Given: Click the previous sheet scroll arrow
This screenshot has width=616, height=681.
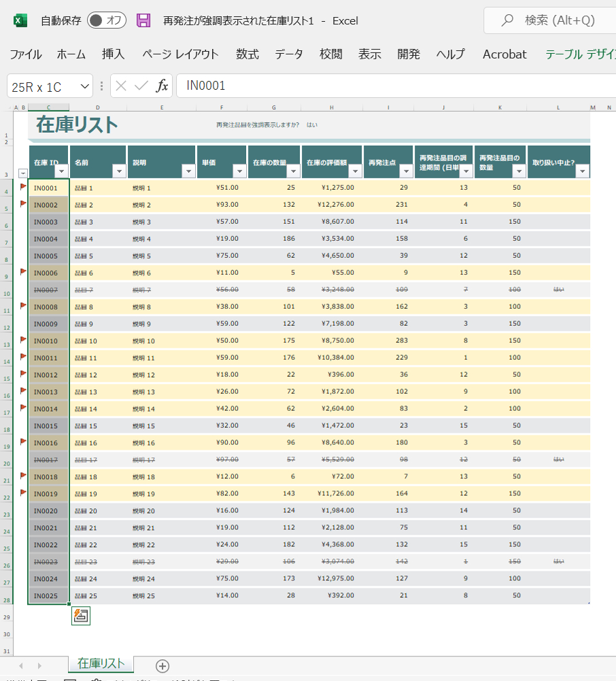Looking at the screenshot, I should point(21,665).
